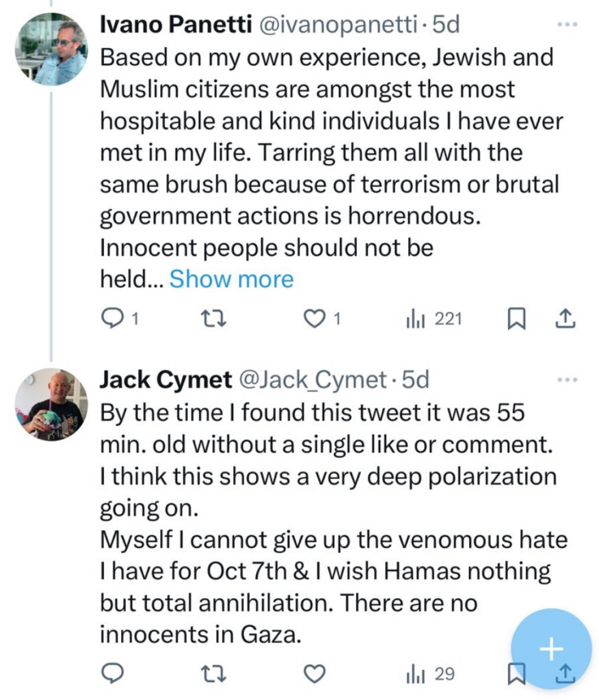Viewport: 599px width, 700px height.
Task: Bookmark Jack Cymet's tweet
Action: [517, 674]
